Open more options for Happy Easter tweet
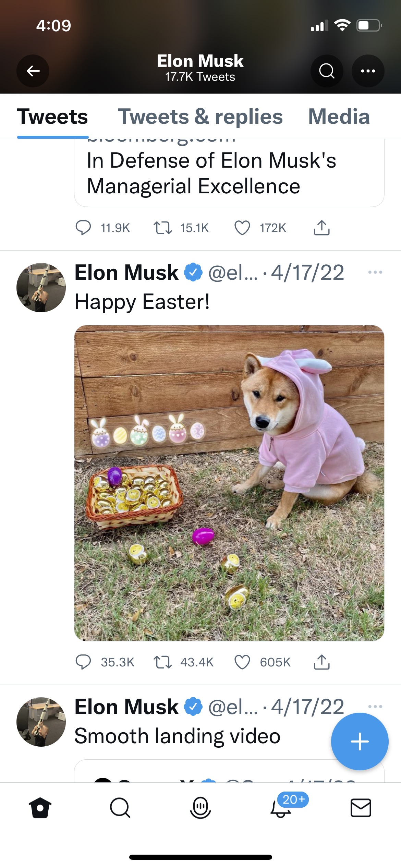This screenshot has width=401, height=868. click(x=375, y=272)
